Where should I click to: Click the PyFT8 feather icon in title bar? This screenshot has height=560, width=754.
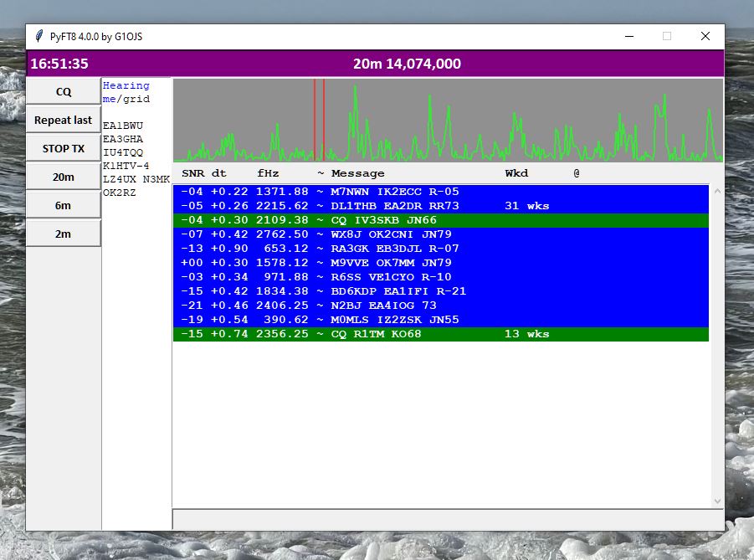[39, 36]
